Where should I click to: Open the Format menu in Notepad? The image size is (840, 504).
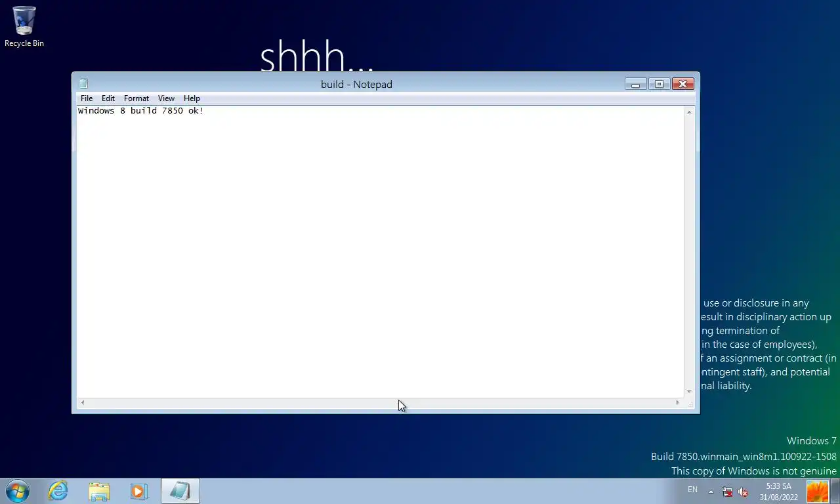136,98
